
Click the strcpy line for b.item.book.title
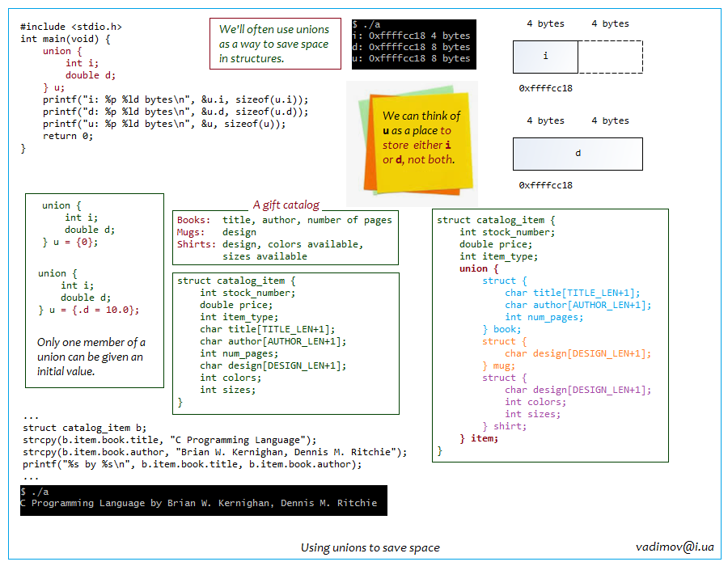(170, 440)
